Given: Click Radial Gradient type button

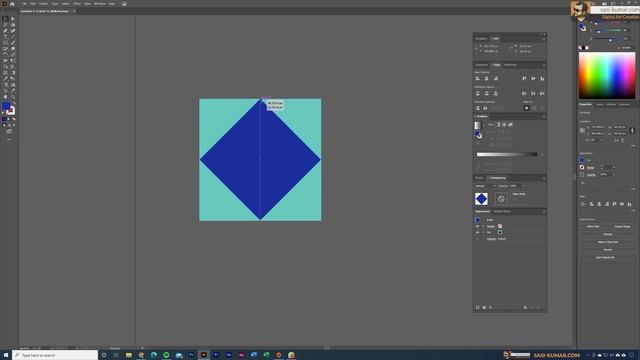Looking at the screenshot, I should [x=504, y=124].
